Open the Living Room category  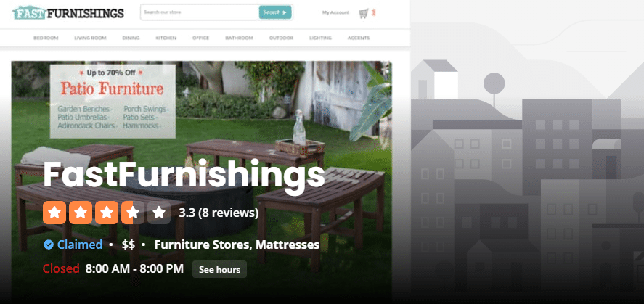(x=90, y=38)
